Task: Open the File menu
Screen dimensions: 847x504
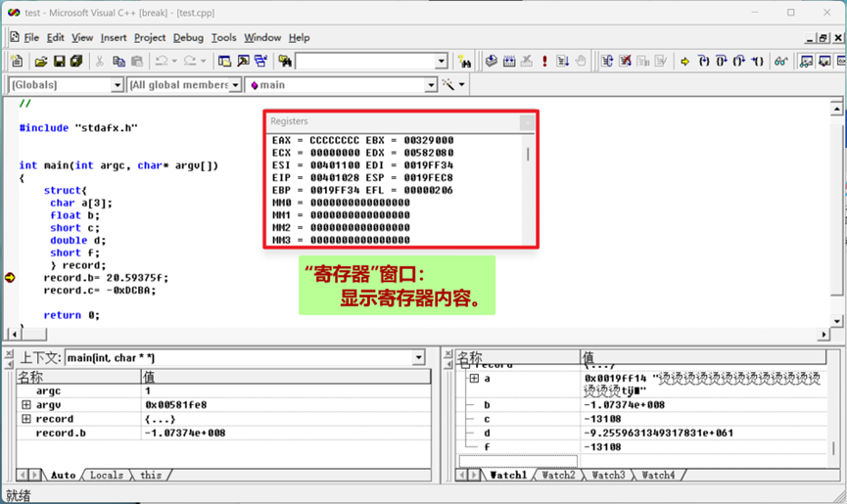Action: (31, 38)
